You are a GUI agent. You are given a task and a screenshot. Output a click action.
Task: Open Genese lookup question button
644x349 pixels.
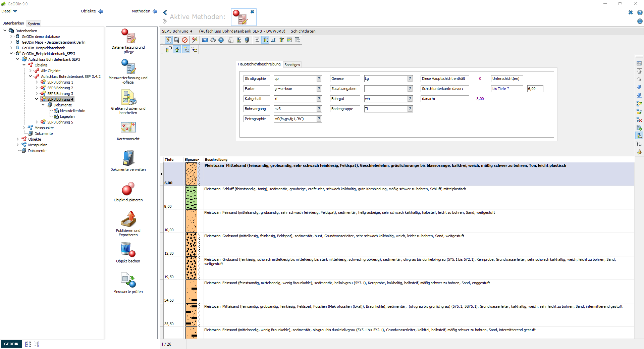[410, 79]
